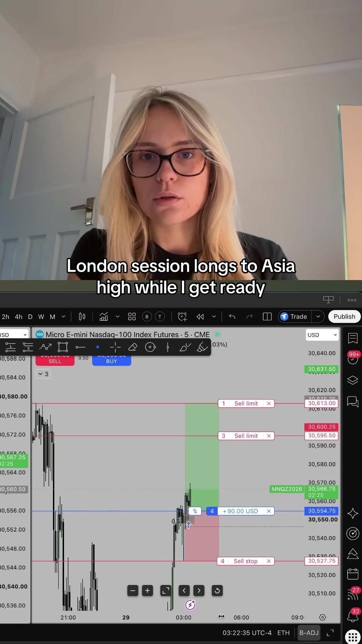Open the notifications bell with badge 32
Screen dimensions: 362x644
coord(353,616)
